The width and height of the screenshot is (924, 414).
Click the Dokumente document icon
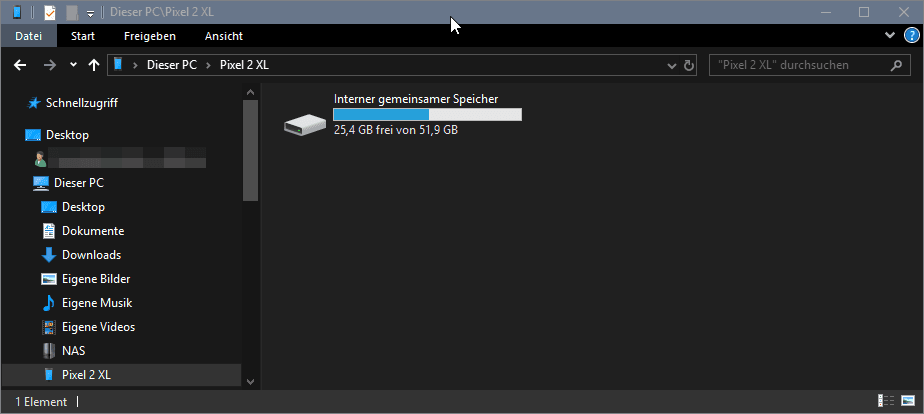coord(49,231)
